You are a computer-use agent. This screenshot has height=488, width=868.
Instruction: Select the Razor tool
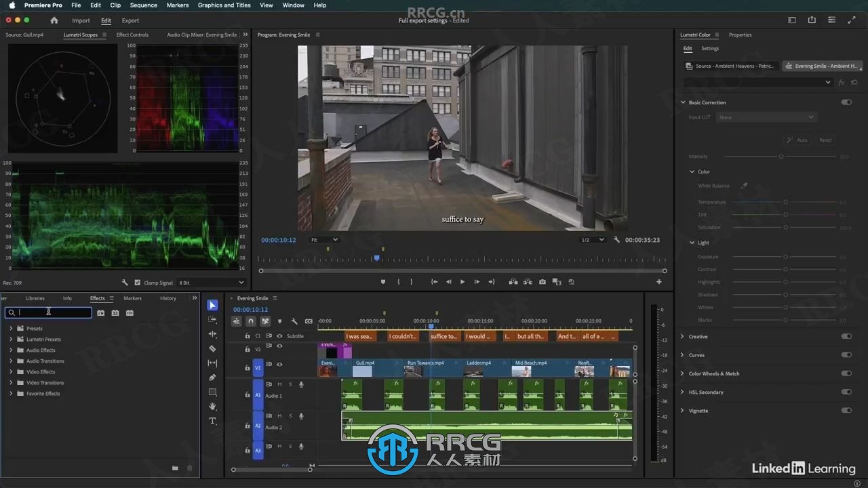point(212,348)
